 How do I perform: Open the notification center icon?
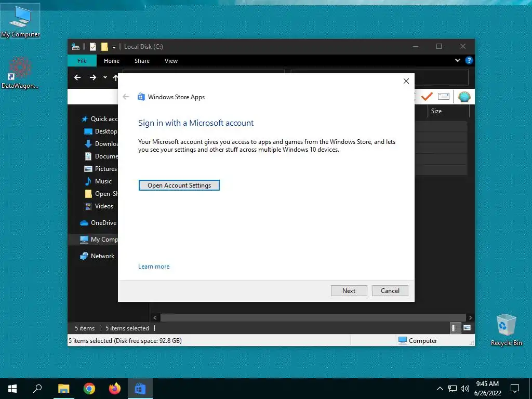pyautogui.click(x=515, y=389)
